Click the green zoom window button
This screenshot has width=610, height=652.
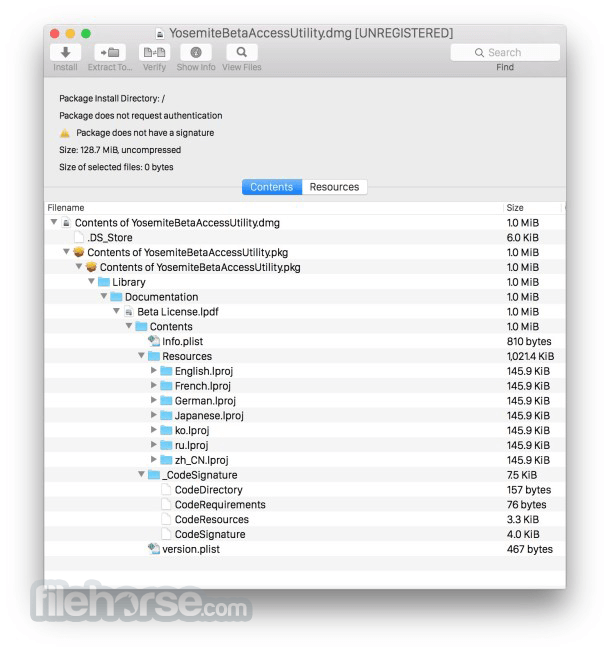(x=86, y=34)
